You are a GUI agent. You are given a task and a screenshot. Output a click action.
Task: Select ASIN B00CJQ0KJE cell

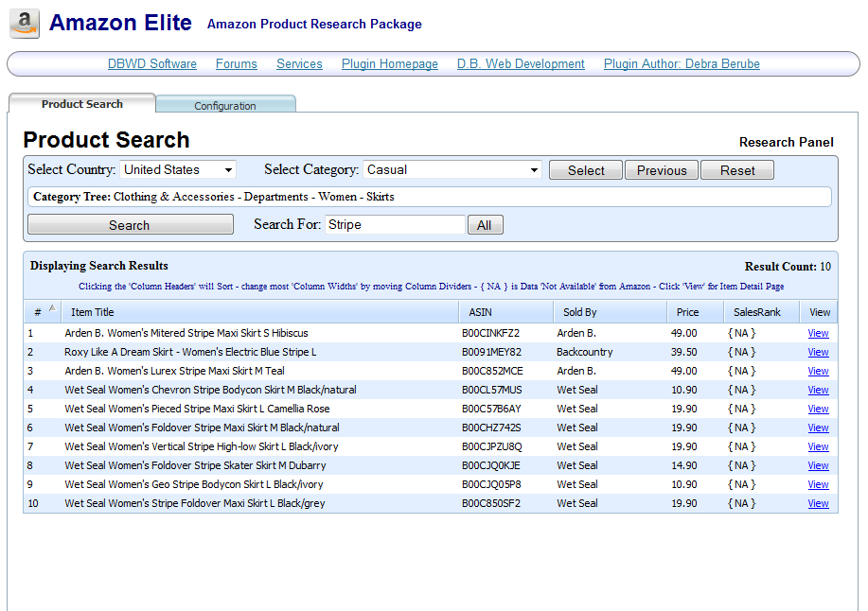(x=491, y=465)
